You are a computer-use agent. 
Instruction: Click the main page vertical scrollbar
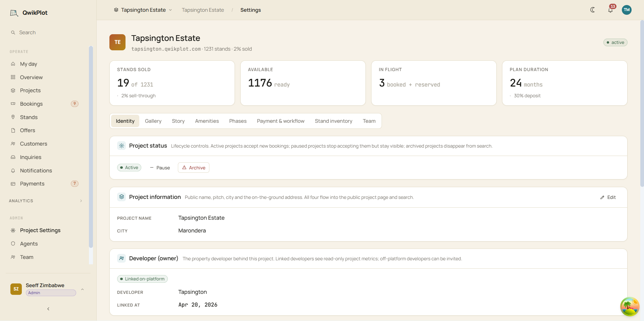tap(642, 103)
